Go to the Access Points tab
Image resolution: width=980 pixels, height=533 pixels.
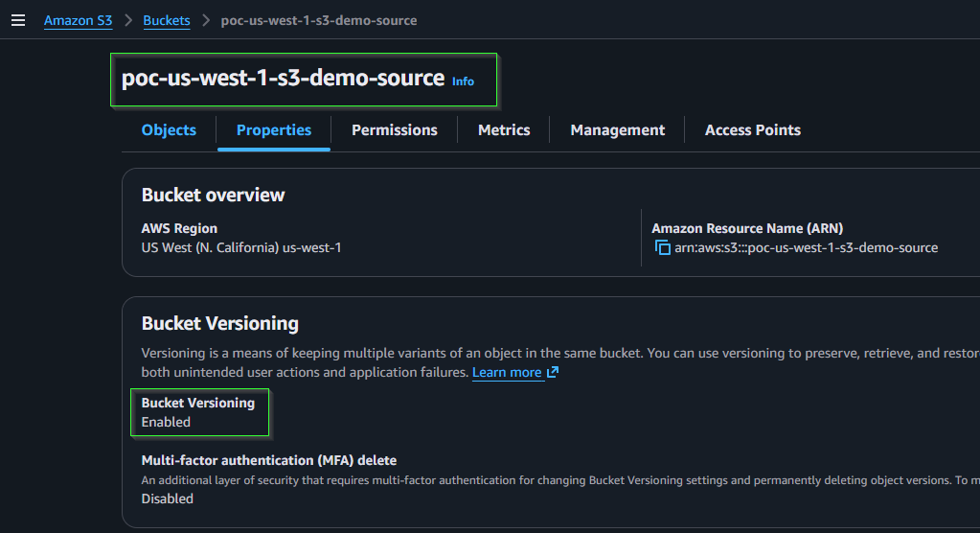[753, 130]
